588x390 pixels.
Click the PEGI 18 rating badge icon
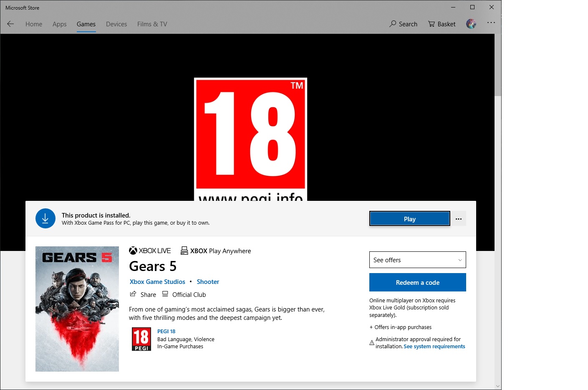pos(141,339)
